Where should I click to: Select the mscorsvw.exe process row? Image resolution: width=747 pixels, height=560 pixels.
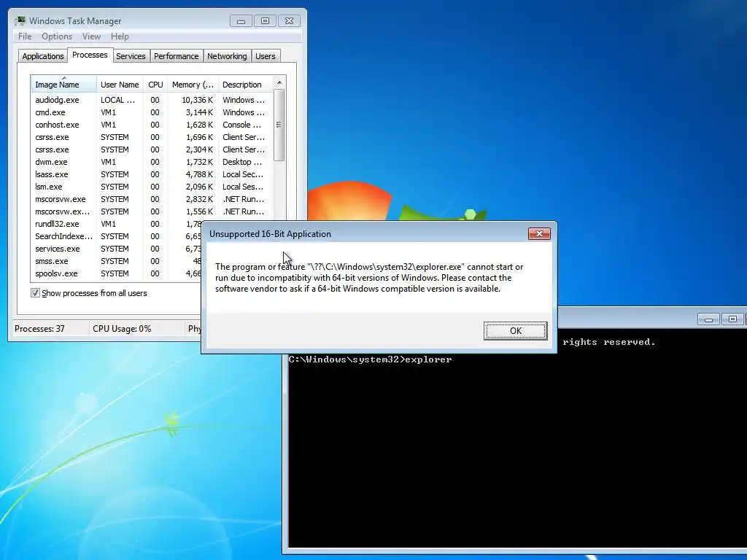tap(152, 199)
